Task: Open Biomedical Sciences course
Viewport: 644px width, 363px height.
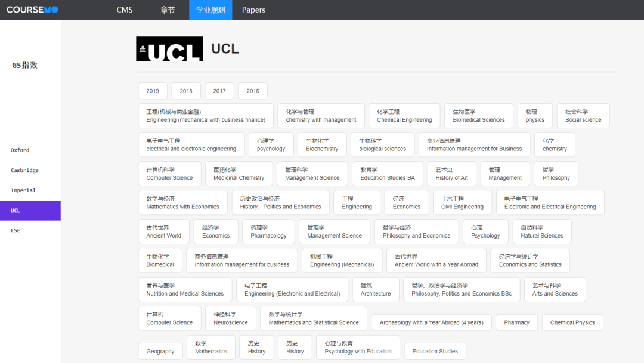Action: (479, 116)
